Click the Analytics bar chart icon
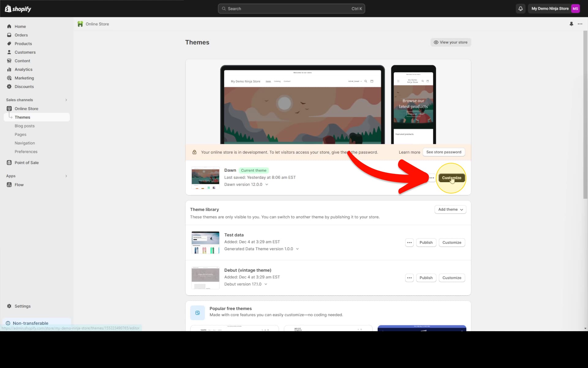The image size is (588, 368). [x=9, y=69]
